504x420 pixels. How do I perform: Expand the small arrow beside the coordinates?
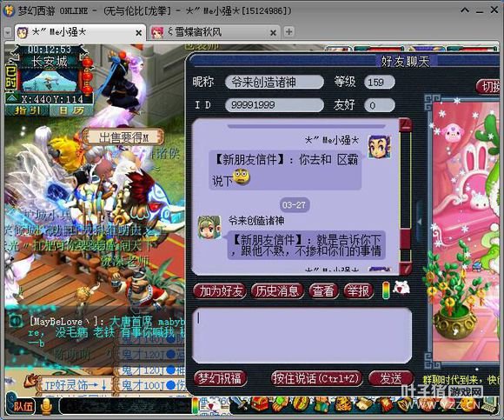coord(10,97)
